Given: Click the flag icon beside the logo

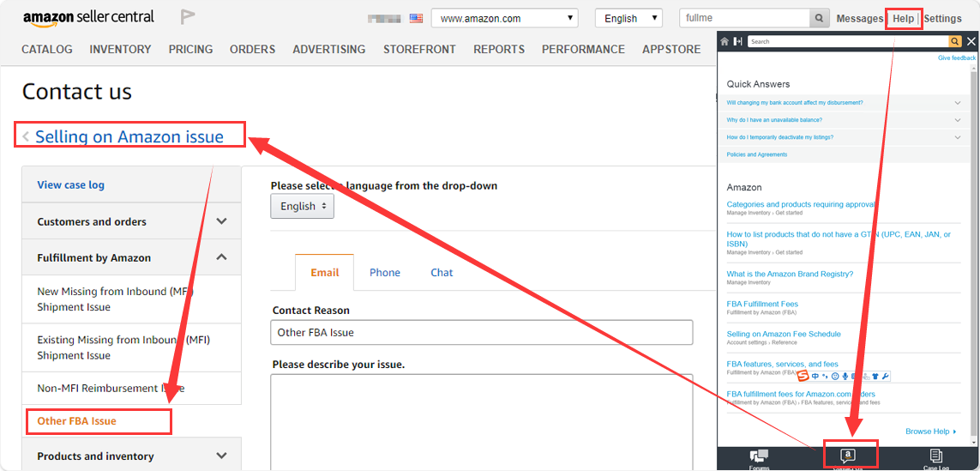Looking at the screenshot, I should coord(188,17).
